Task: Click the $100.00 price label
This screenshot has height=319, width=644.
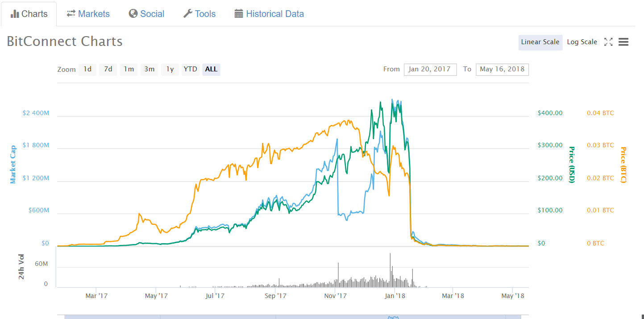Action: pyautogui.click(x=550, y=210)
